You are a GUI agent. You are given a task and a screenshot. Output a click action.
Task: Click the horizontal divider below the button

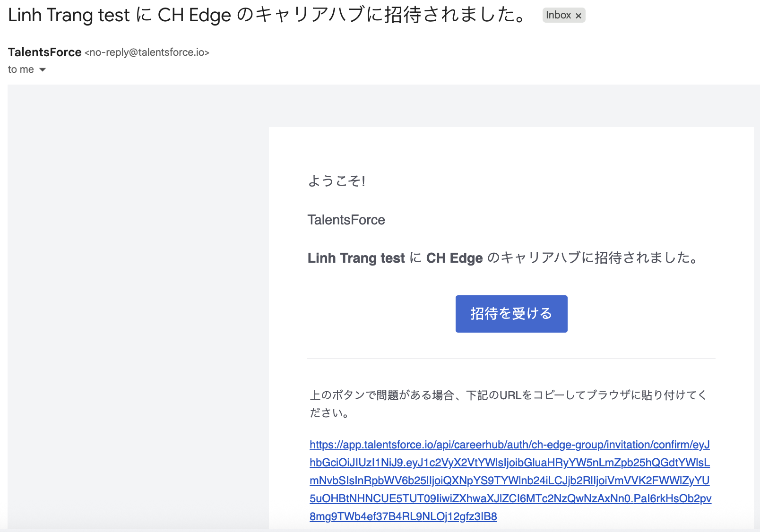coord(511,358)
